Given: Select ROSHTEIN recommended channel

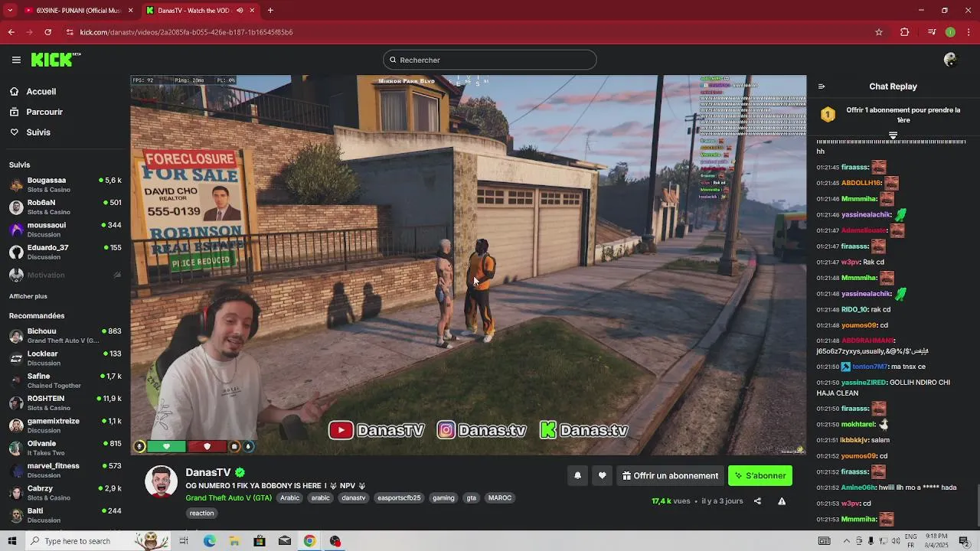Looking at the screenshot, I should click(x=64, y=403).
